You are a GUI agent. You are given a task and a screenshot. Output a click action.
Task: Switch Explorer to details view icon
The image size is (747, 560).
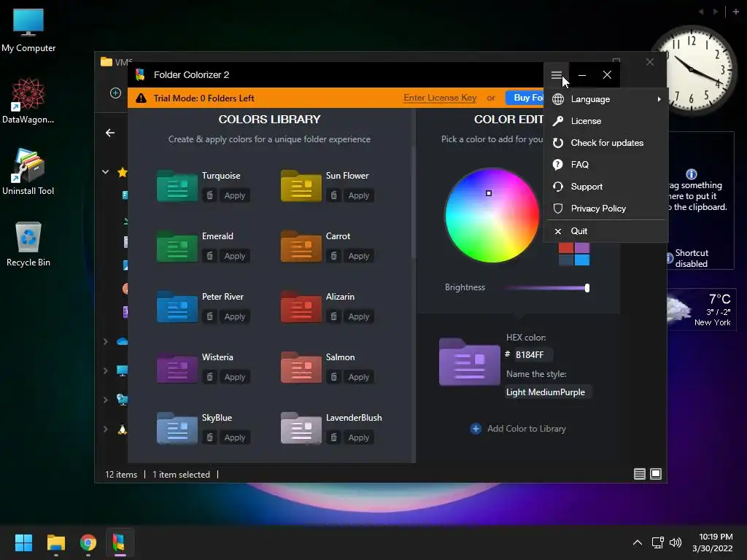point(639,474)
